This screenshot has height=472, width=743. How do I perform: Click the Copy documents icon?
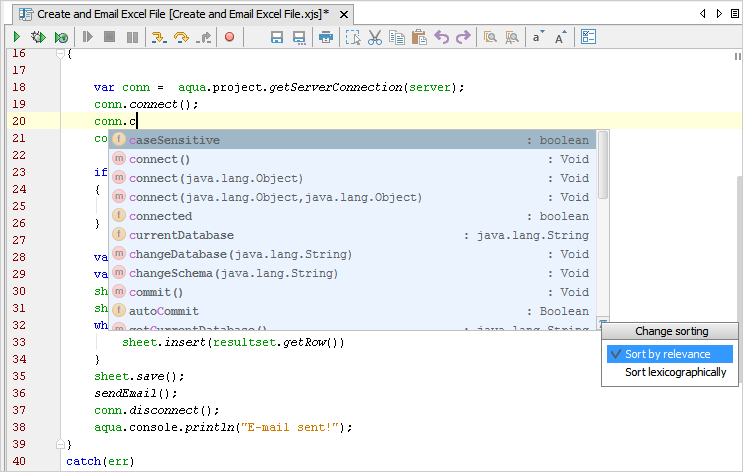397,37
